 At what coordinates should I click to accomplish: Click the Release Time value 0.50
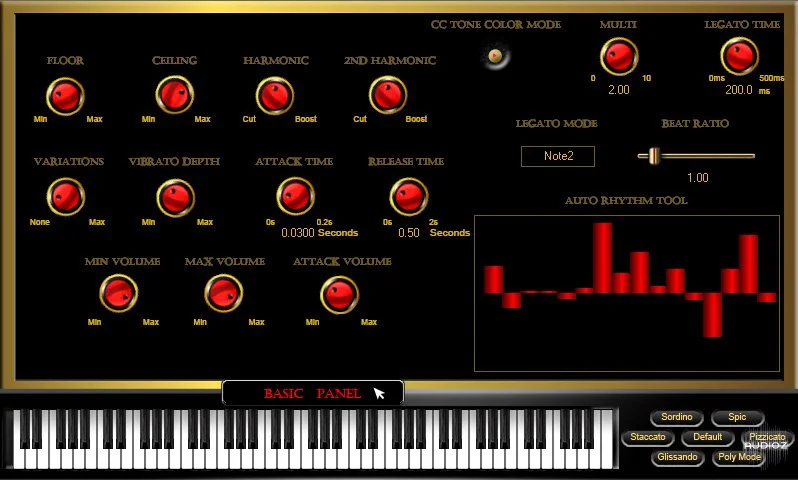pyautogui.click(x=409, y=233)
